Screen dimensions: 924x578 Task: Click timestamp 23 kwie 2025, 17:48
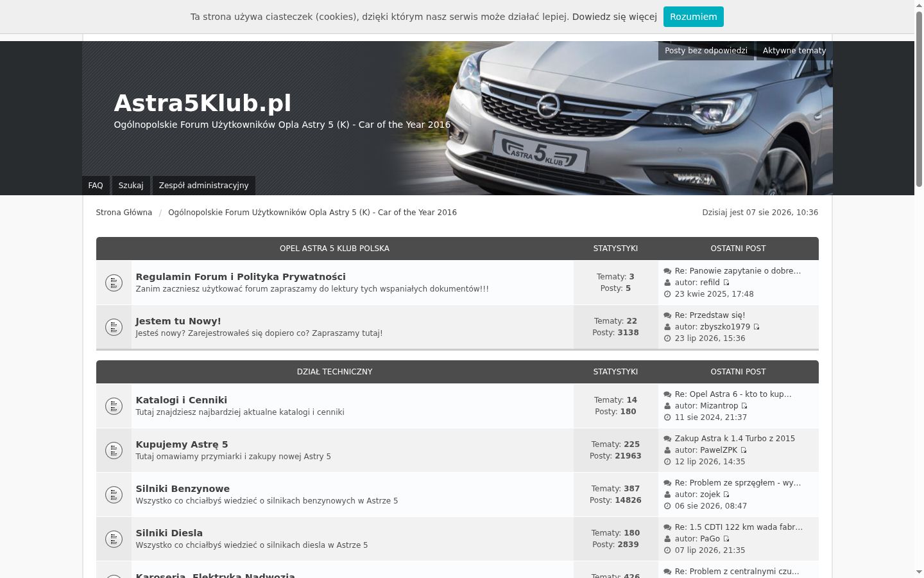click(x=714, y=294)
